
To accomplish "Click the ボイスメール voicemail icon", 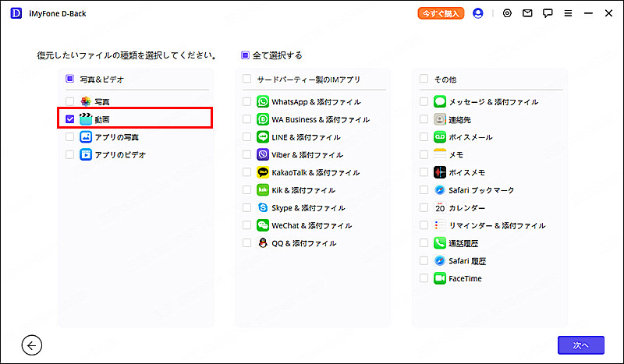I will pyautogui.click(x=440, y=137).
